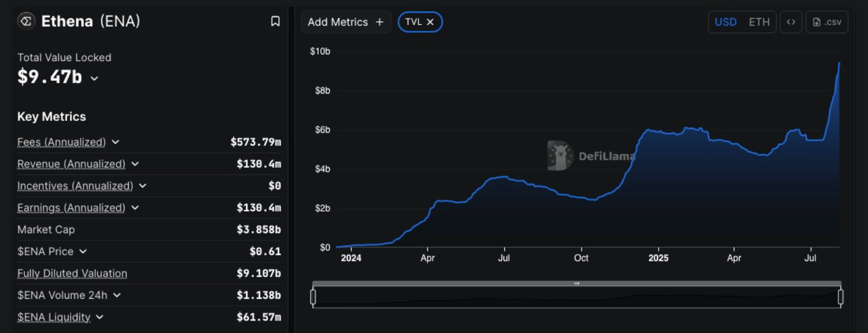Expand the Total Value Locked breakdown

tap(95, 78)
